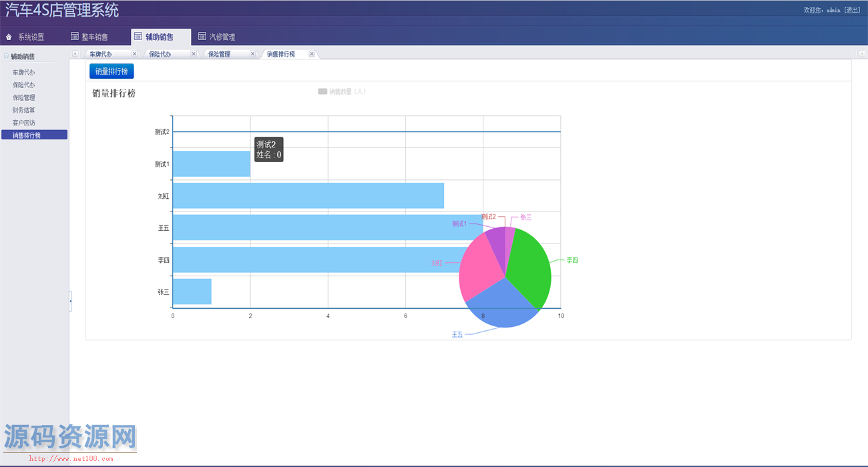Close the 车牌代办 tab
This screenshot has width=868, height=467.
(134, 54)
